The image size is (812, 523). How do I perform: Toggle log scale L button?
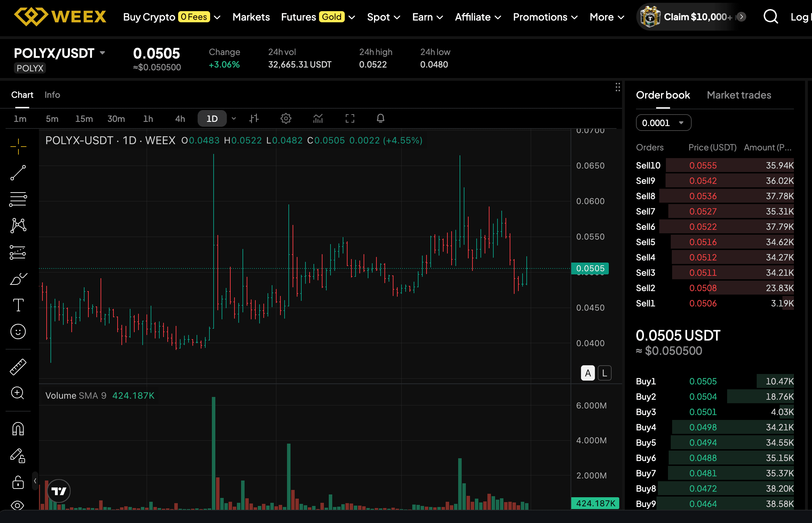[x=605, y=373]
